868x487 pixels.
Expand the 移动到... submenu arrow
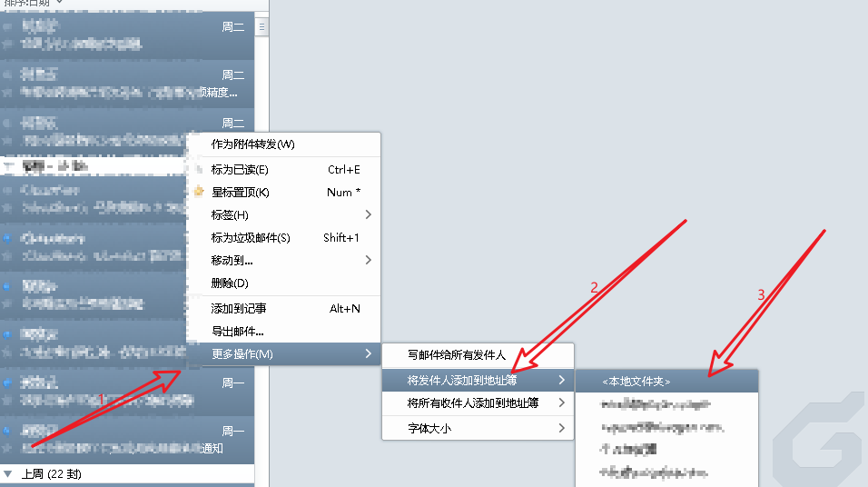(x=368, y=261)
